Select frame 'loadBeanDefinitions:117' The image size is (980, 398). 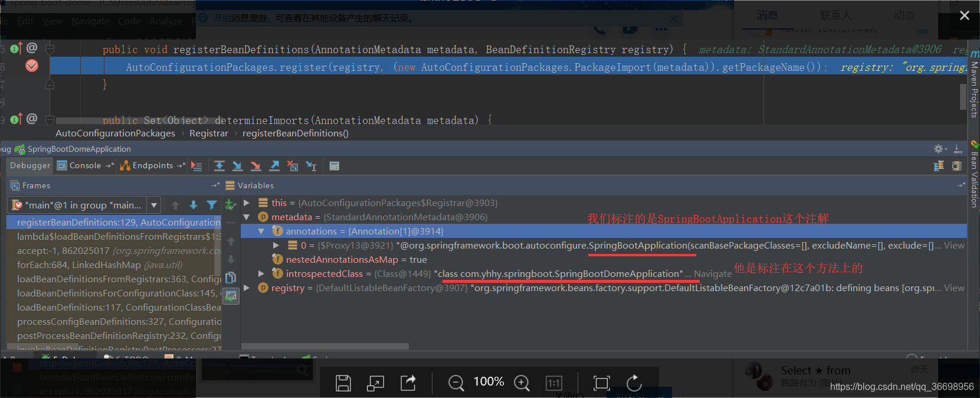click(x=114, y=307)
